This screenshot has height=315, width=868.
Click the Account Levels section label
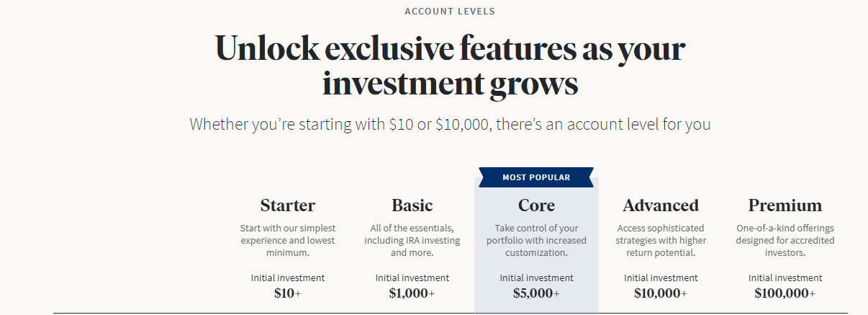(450, 12)
